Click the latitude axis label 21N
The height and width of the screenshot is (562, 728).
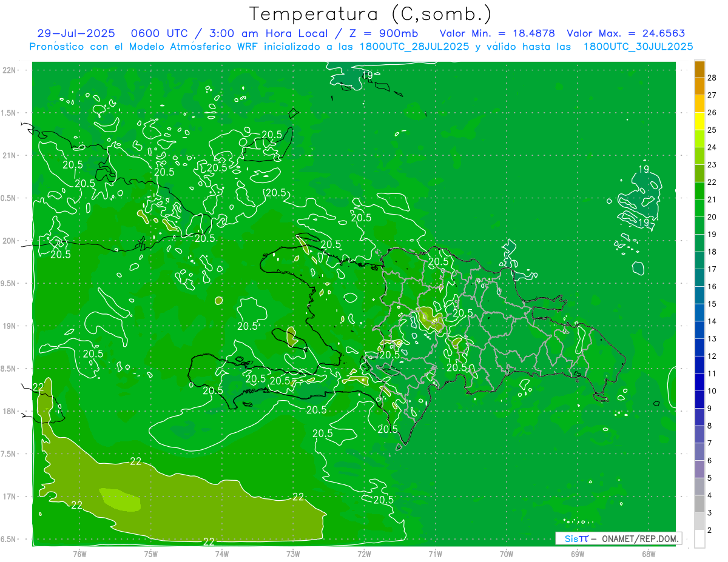(10, 155)
